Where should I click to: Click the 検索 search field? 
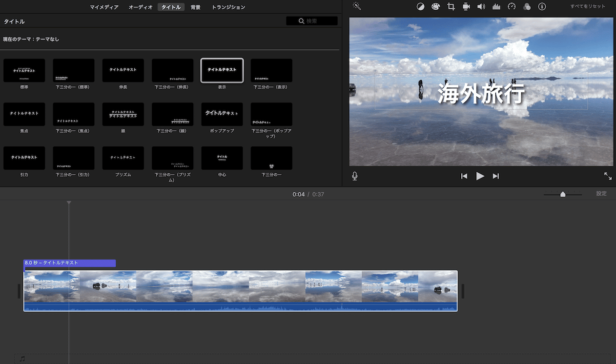[x=311, y=21]
